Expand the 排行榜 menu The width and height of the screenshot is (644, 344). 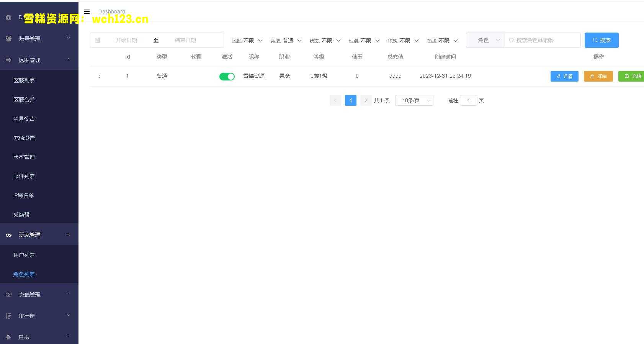coord(39,316)
